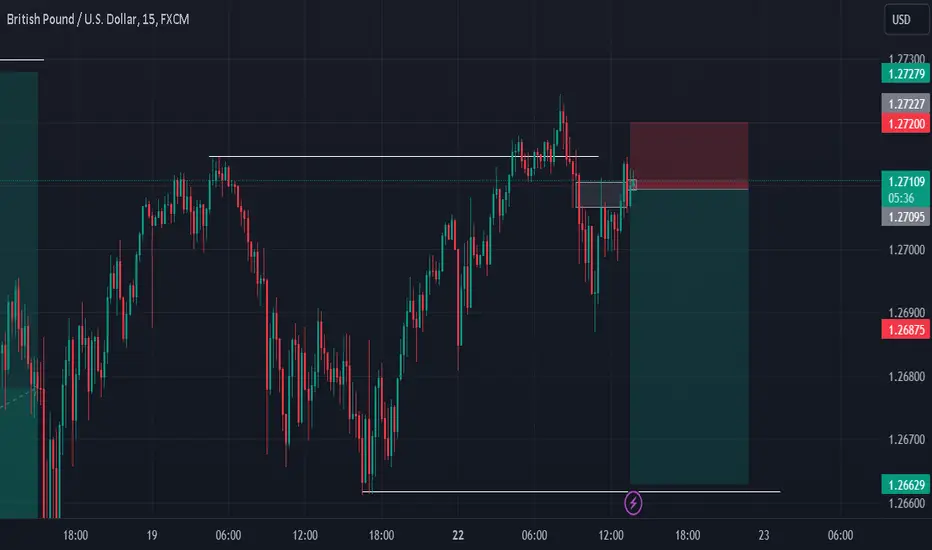Screen dimensions: 932x550
Task: Select the gray rectangle drawing near price
Action: pyautogui.click(x=603, y=195)
